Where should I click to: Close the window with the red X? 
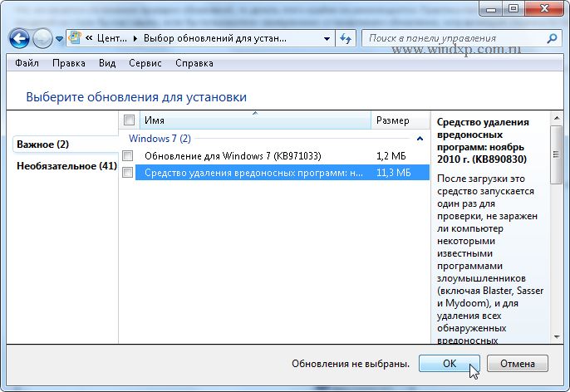coord(544,8)
